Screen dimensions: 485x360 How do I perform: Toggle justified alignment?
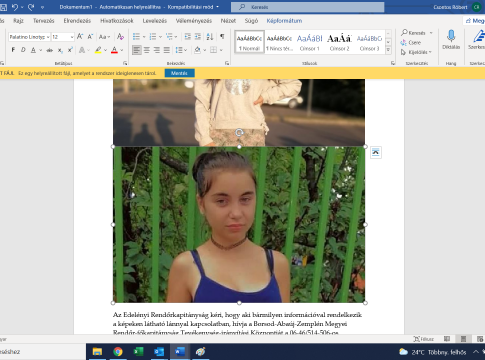click(167, 50)
